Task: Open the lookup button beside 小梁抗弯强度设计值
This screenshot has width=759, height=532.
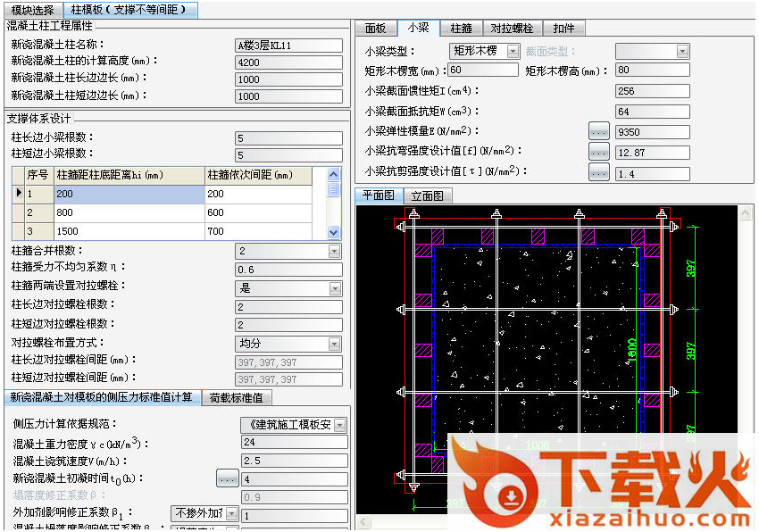Action: point(598,153)
